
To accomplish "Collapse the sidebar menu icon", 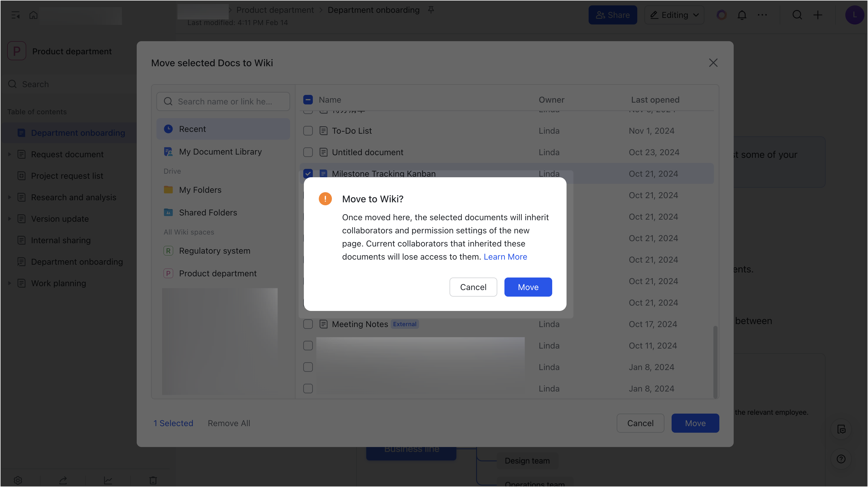I will pyautogui.click(x=16, y=15).
